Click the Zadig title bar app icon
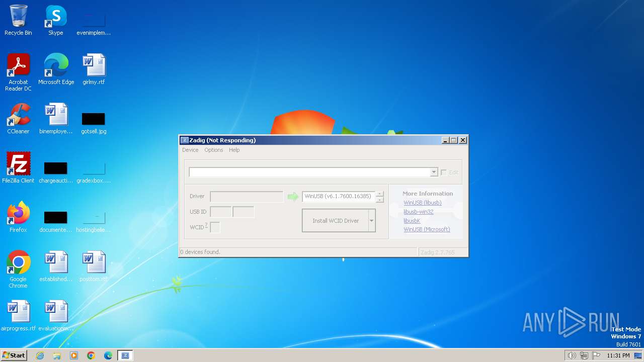 [184, 140]
